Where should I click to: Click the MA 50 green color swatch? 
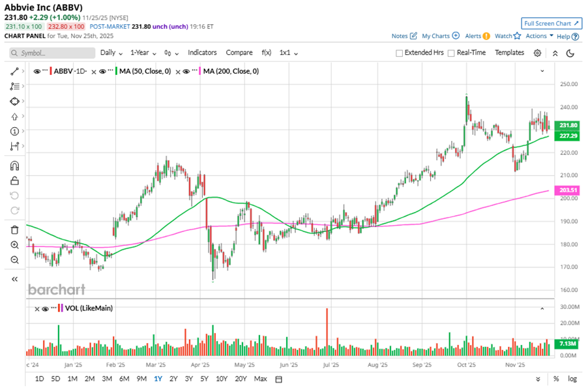116,71
